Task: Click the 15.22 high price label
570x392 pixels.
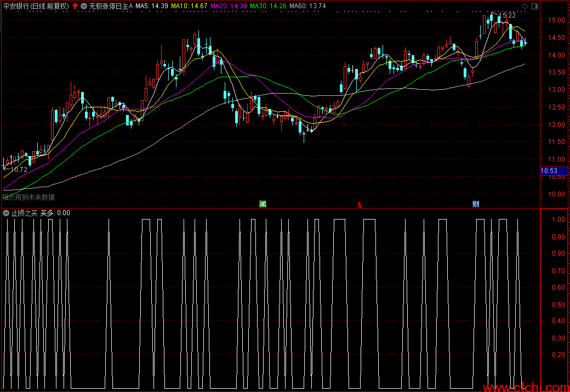Action: (x=507, y=15)
